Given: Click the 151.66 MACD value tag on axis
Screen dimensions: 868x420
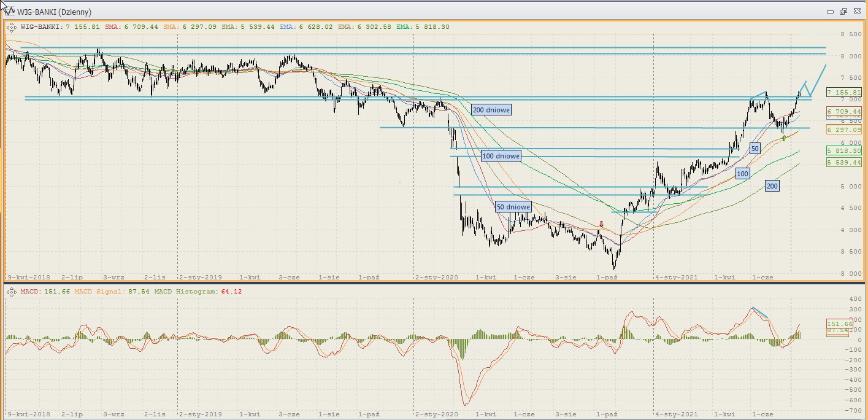Looking at the screenshot, I should pos(840,324).
